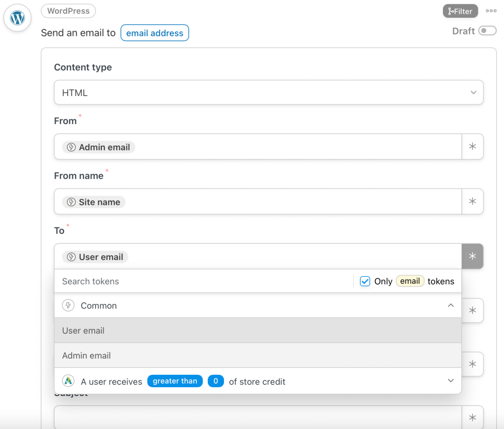
Task: Choose Admin email from token list
Action: pyautogui.click(x=258, y=356)
